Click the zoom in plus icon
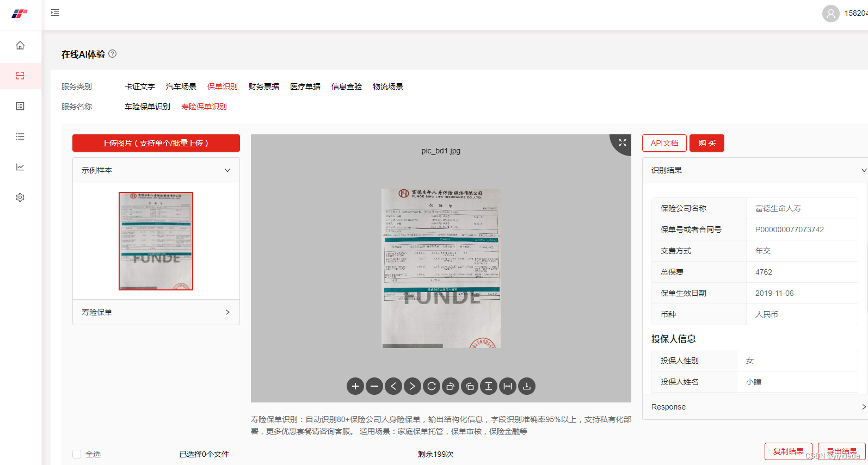This screenshot has height=465, width=868. pos(355,386)
